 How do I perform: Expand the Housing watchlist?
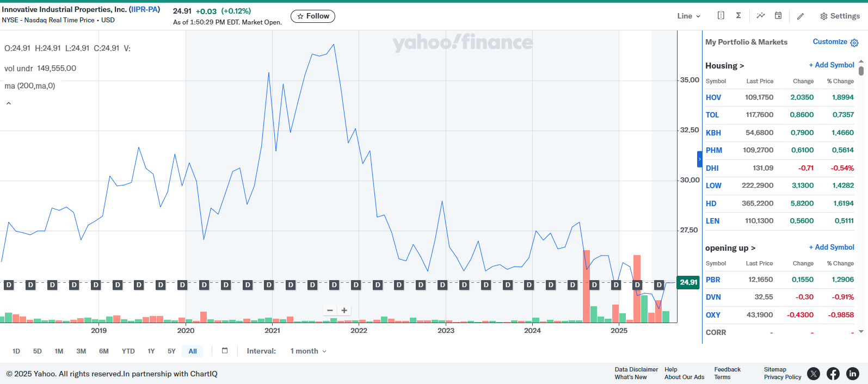(x=724, y=66)
